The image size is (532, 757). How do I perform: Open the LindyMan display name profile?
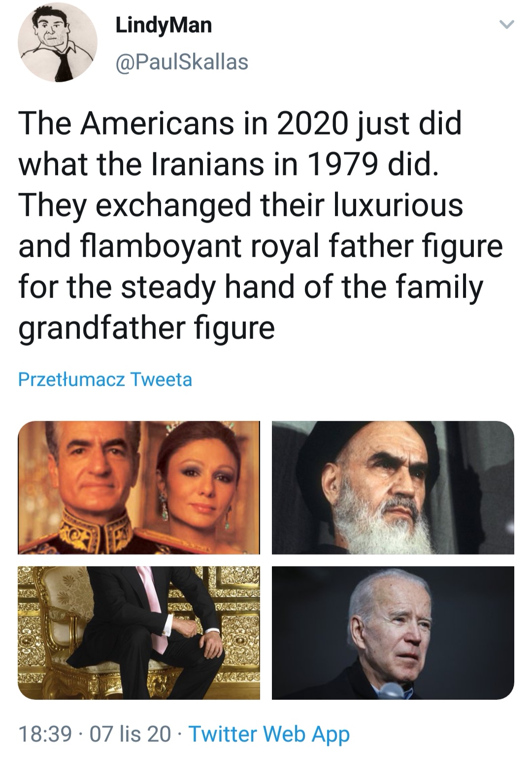click(x=164, y=25)
